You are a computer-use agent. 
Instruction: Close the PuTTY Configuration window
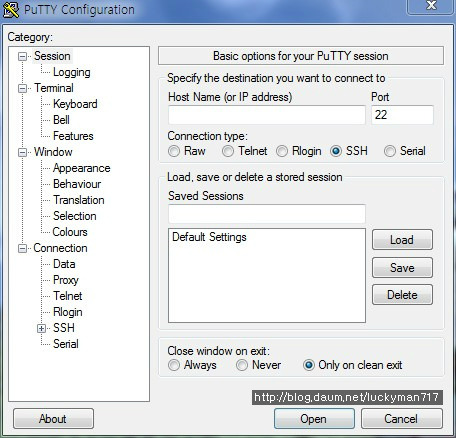(x=431, y=6)
